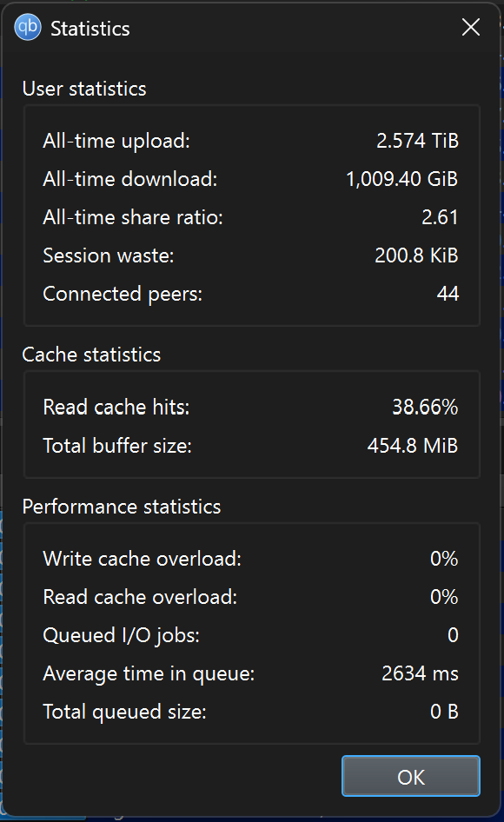Click the User statistics group heading
504x822 pixels.
pyautogui.click(x=84, y=89)
